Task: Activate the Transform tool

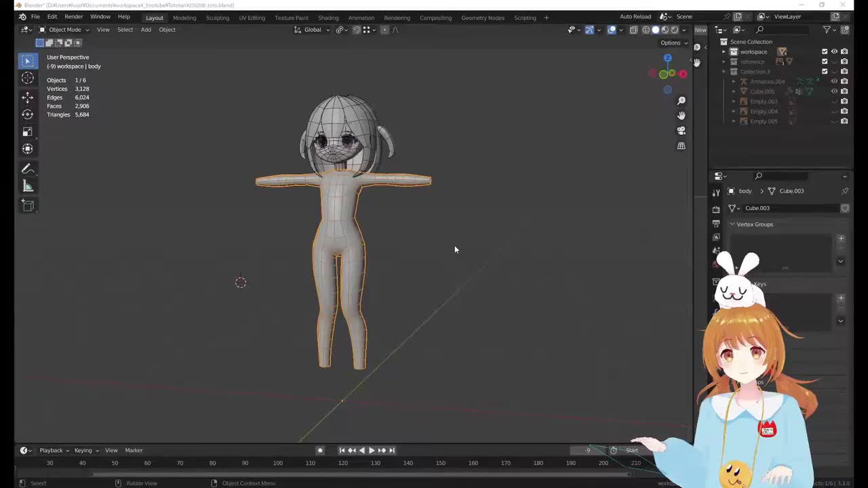Action: 27,148
